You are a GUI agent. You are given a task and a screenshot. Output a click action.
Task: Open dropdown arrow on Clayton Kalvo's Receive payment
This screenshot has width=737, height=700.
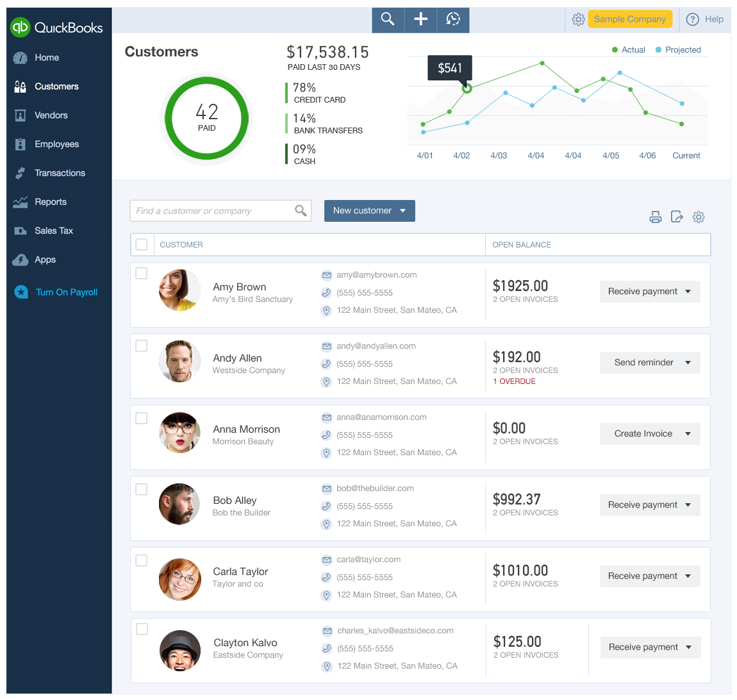(x=688, y=647)
